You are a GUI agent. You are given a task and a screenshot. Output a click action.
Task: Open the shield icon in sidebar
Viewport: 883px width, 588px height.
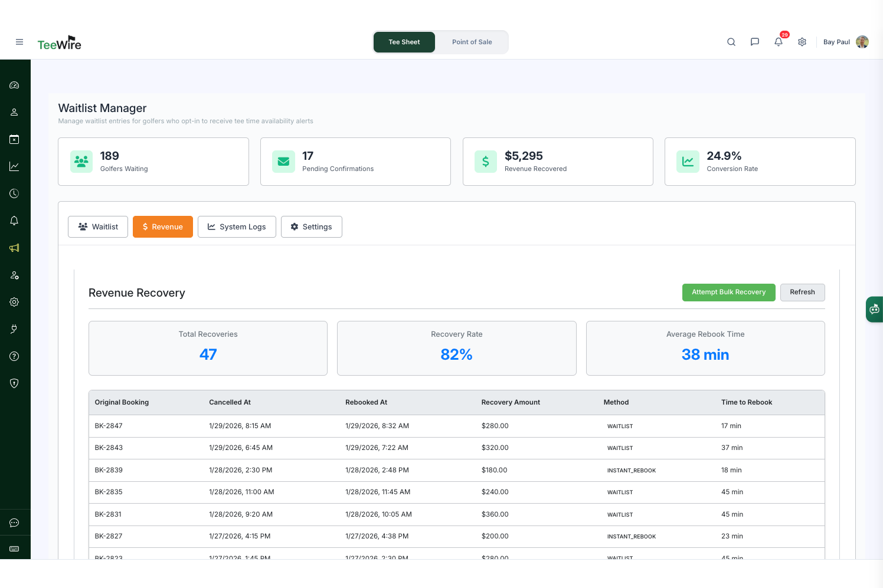15,383
